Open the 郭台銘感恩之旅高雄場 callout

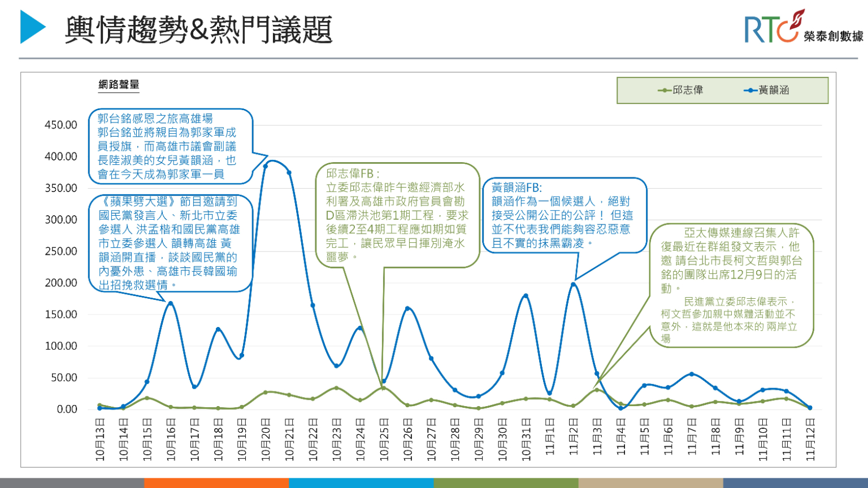170,146
